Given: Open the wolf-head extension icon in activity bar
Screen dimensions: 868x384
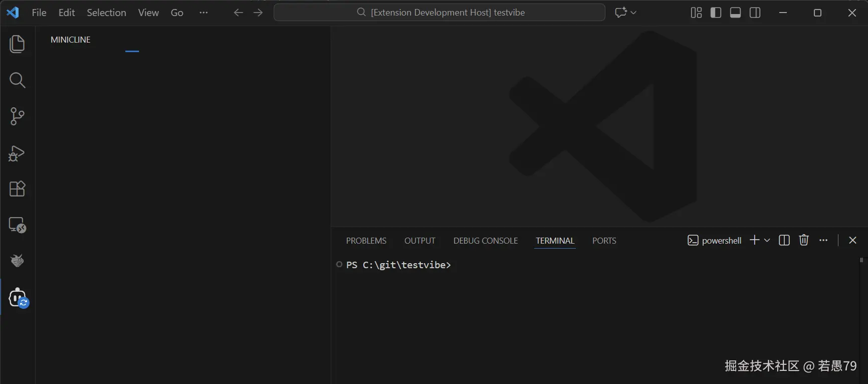Looking at the screenshot, I should (18, 261).
